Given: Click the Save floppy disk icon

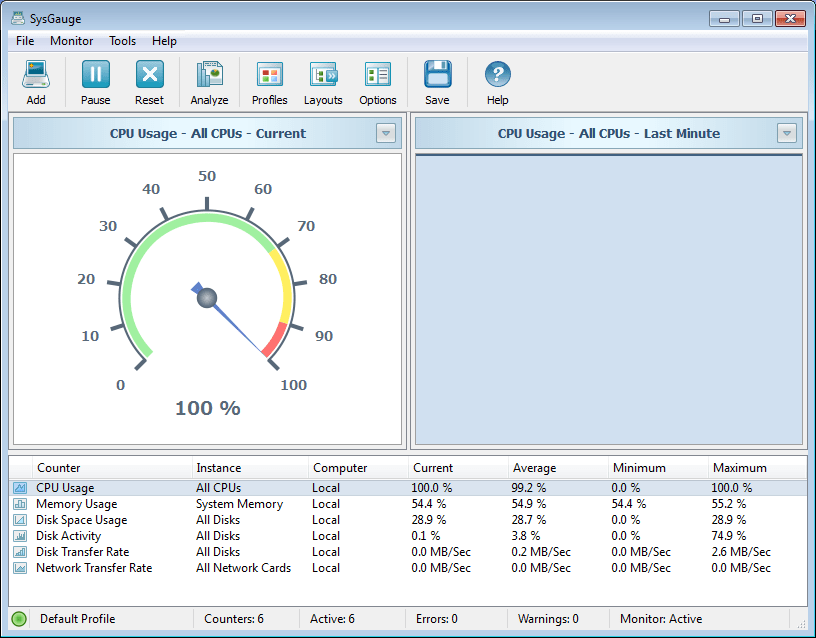Looking at the screenshot, I should pos(437,74).
